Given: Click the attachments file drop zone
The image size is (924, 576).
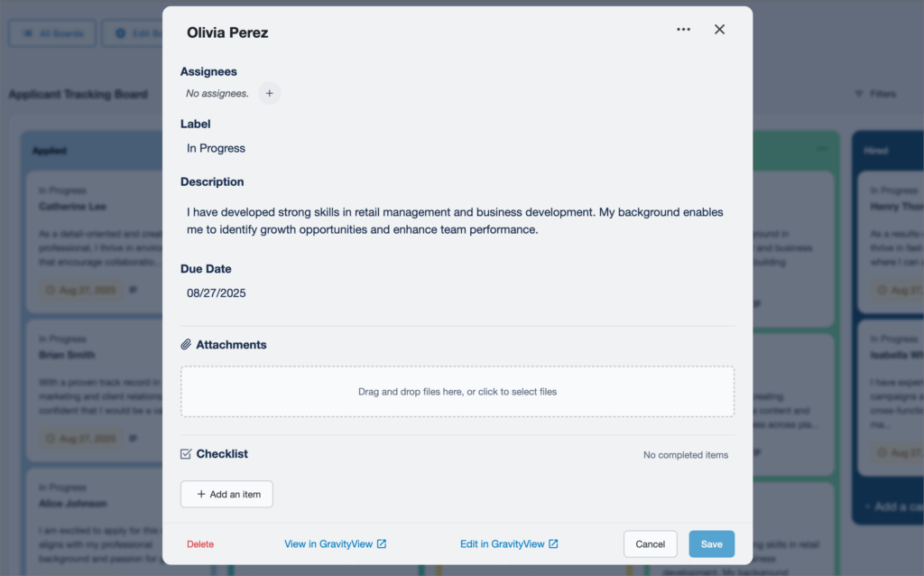Looking at the screenshot, I should [x=457, y=392].
